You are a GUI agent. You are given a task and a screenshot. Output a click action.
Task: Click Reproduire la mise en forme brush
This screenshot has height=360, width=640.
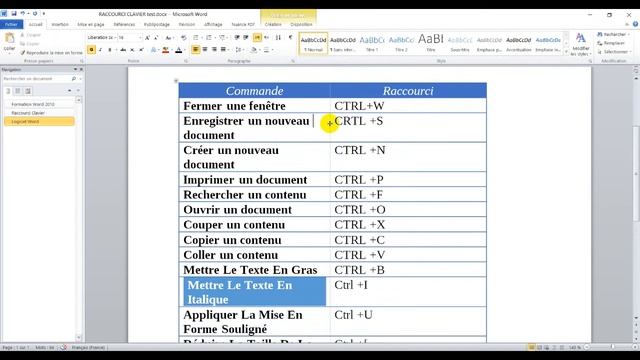pyautogui.click(x=51, y=53)
